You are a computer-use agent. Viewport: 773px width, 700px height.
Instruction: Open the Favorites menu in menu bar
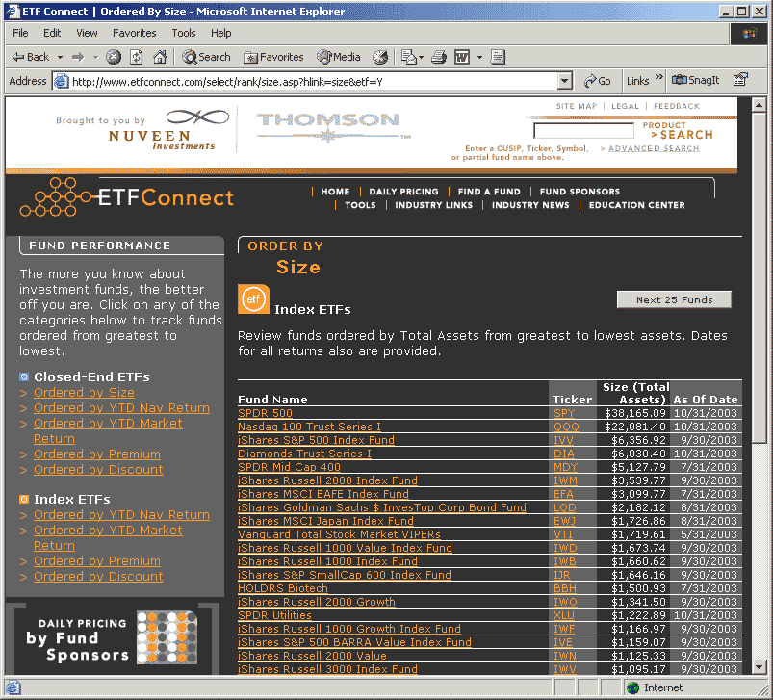[x=137, y=33]
